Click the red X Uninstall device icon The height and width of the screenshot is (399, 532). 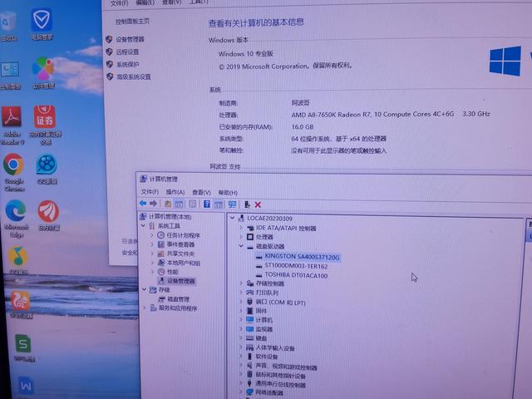[x=258, y=204]
